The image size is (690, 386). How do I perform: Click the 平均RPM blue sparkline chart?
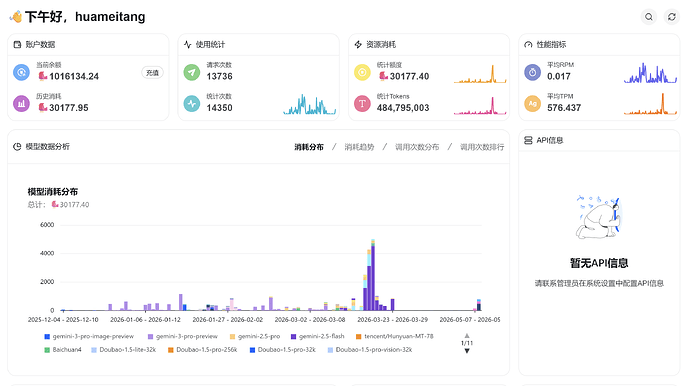coord(650,73)
